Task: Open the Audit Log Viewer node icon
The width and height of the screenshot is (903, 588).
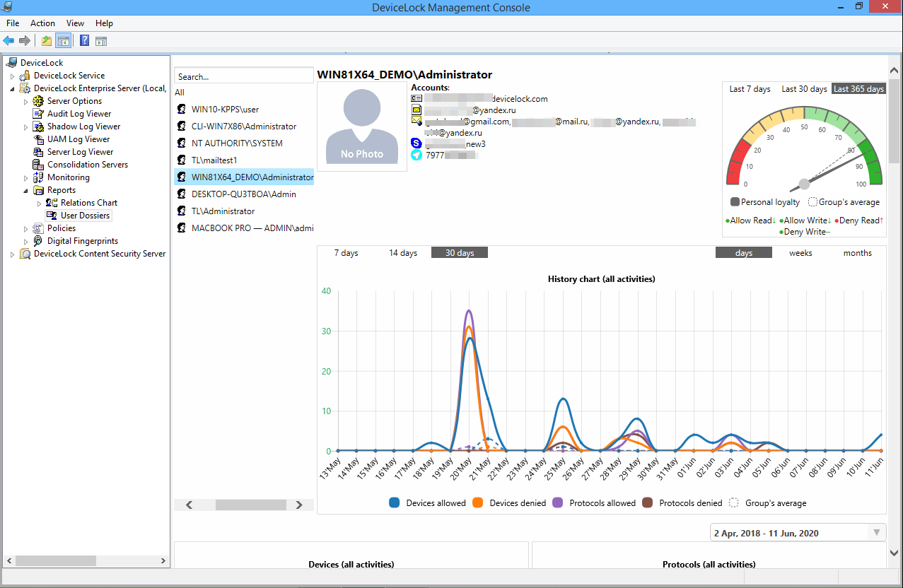Action: 40,114
